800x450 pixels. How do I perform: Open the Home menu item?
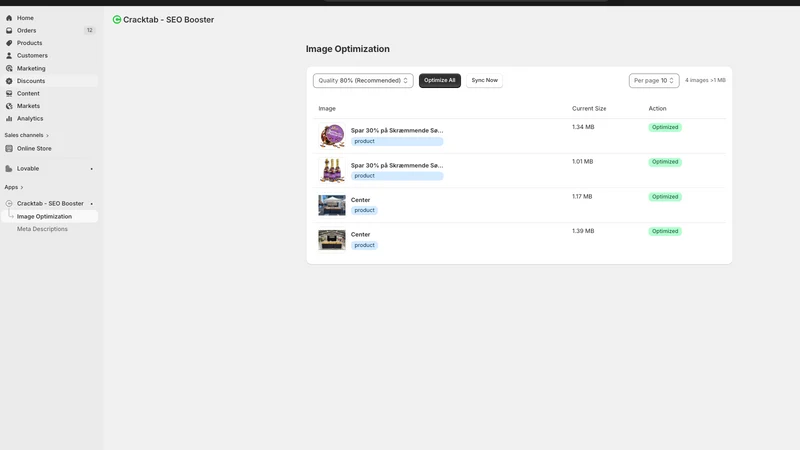49,18
